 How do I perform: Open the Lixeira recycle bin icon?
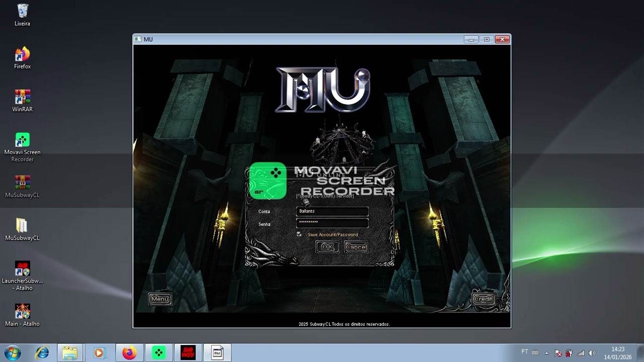23,15
